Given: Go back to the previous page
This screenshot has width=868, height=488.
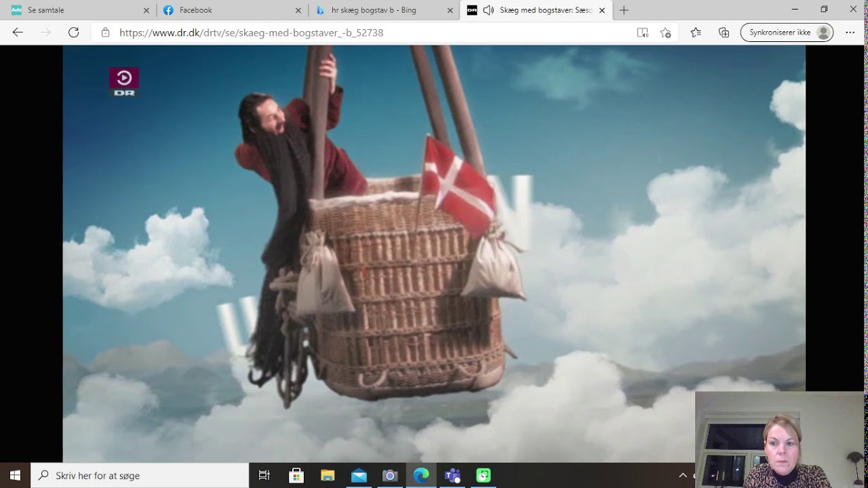Looking at the screenshot, I should pos(18,33).
